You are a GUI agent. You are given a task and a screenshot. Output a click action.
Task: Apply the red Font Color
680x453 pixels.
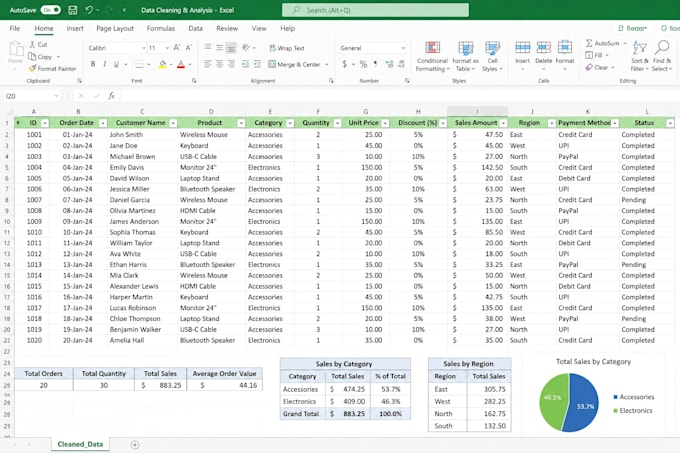pyautogui.click(x=181, y=64)
